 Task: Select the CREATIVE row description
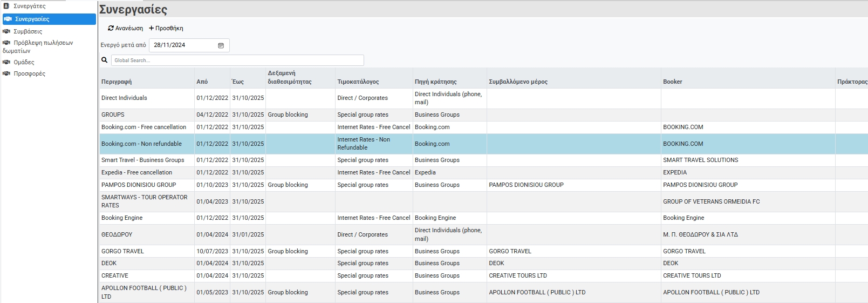coord(115,275)
